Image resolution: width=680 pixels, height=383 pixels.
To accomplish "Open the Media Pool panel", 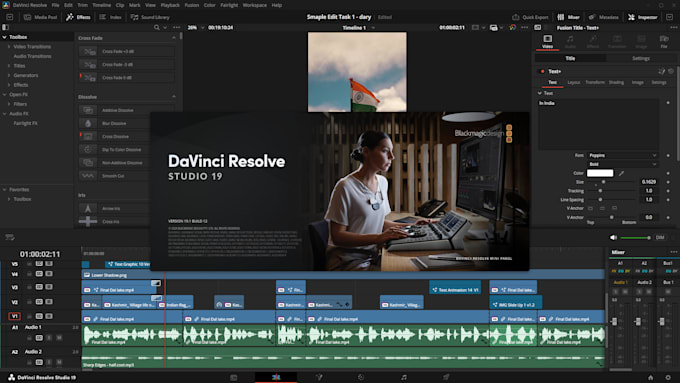I will click(40, 17).
